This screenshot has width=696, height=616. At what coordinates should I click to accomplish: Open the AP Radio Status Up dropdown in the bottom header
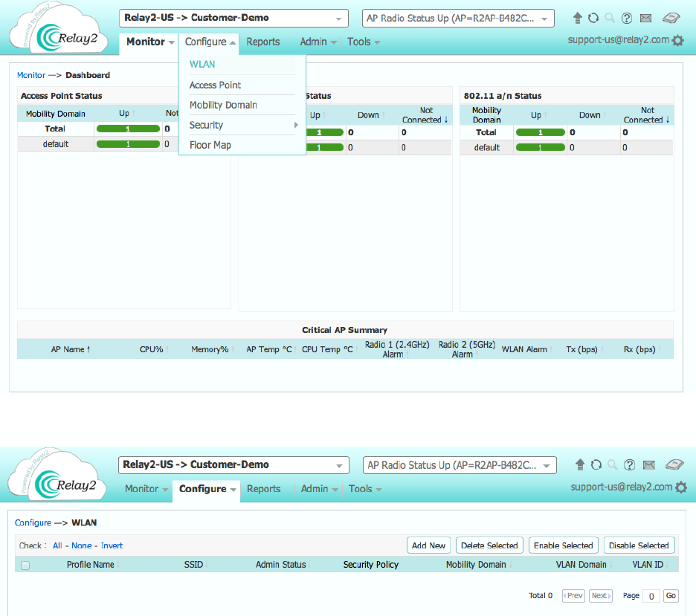click(x=460, y=465)
